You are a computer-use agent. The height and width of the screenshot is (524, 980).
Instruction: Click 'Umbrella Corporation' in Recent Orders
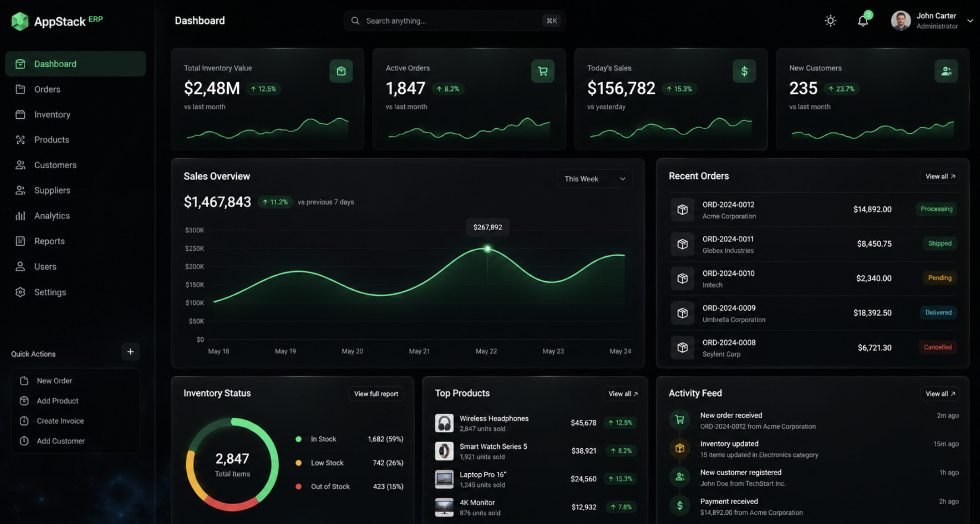(x=734, y=320)
